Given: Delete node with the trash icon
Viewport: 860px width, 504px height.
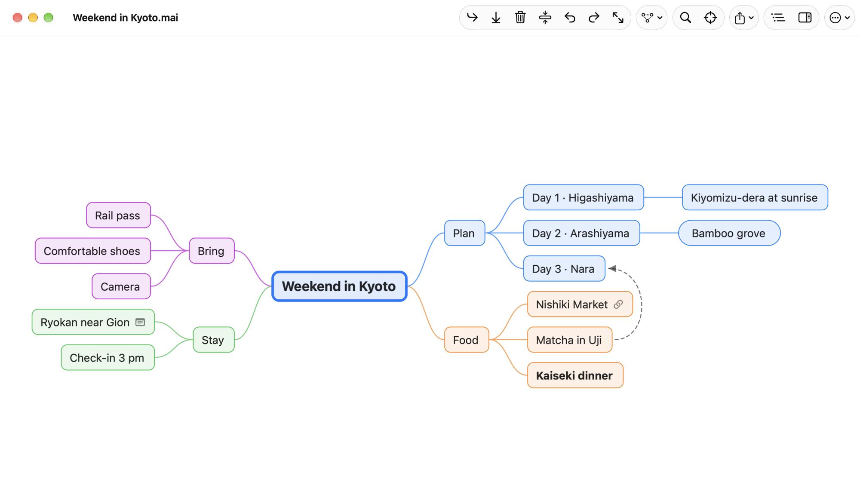Looking at the screenshot, I should 520,18.
